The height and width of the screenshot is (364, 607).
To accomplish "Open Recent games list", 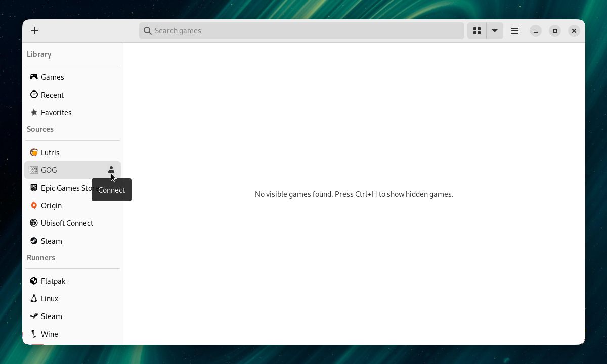I will [x=72, y=95].
